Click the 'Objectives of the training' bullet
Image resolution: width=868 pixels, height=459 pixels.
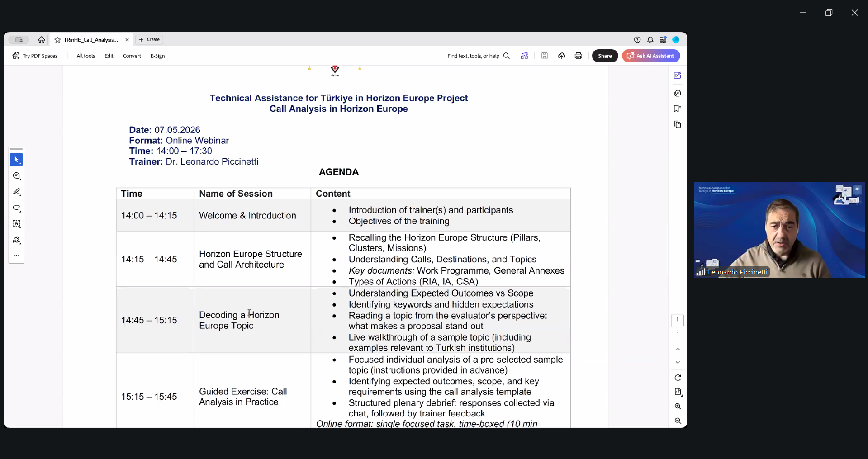pyautogui.click(x=399, y=222)
